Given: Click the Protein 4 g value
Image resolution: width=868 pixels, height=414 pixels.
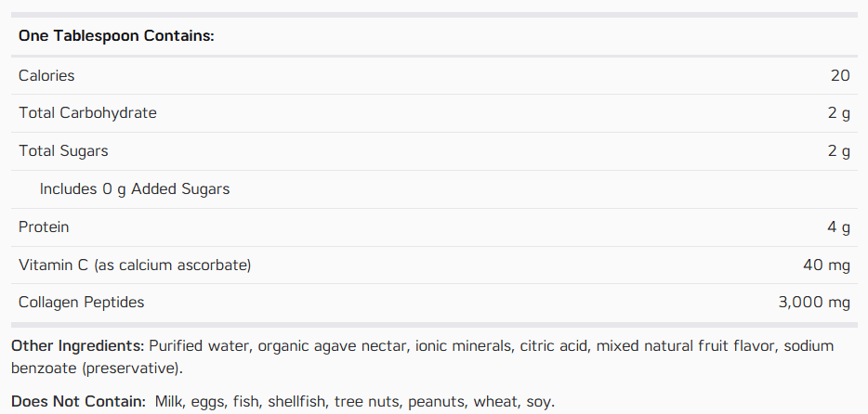Looking at the screenshot, I should point(839,227).
